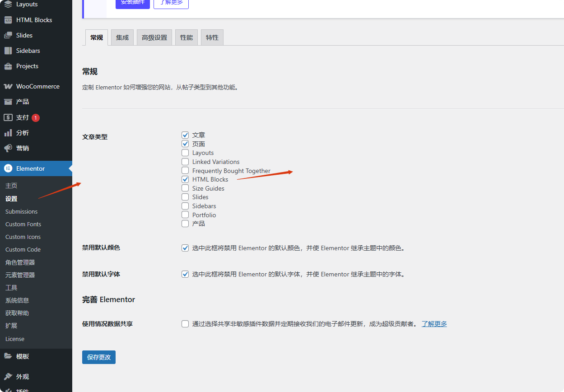Enable the Layouts post type checkbox
The height and width of the screenshot is (392, 564).
pos(185,153)
